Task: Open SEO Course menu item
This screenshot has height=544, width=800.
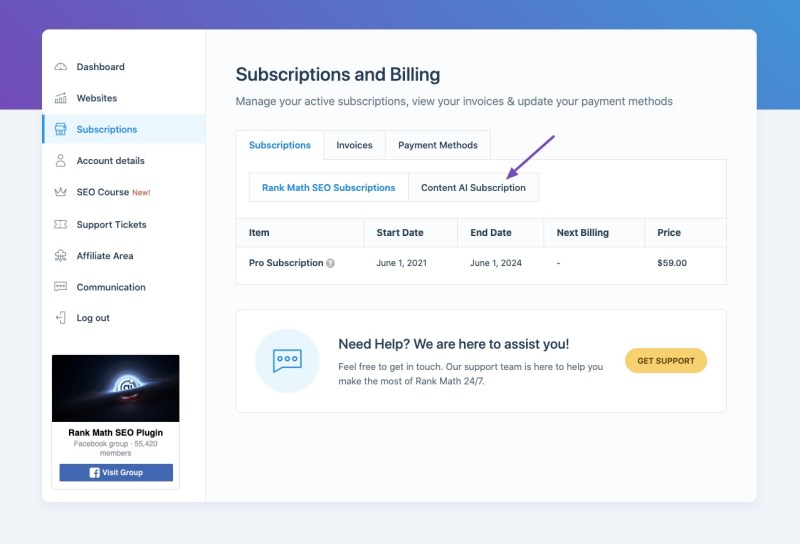Action: pos(103,192)
